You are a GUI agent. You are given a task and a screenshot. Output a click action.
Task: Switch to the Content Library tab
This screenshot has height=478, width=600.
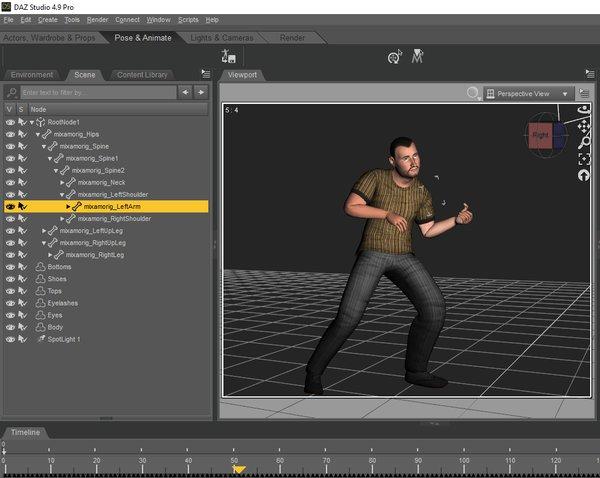[143, 75]
